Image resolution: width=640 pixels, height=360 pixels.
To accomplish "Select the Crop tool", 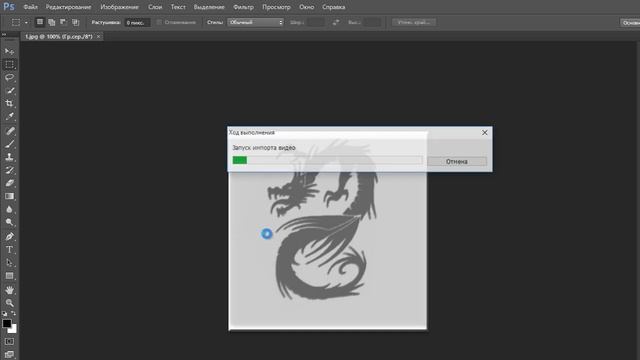I will [x=9, y=104].
